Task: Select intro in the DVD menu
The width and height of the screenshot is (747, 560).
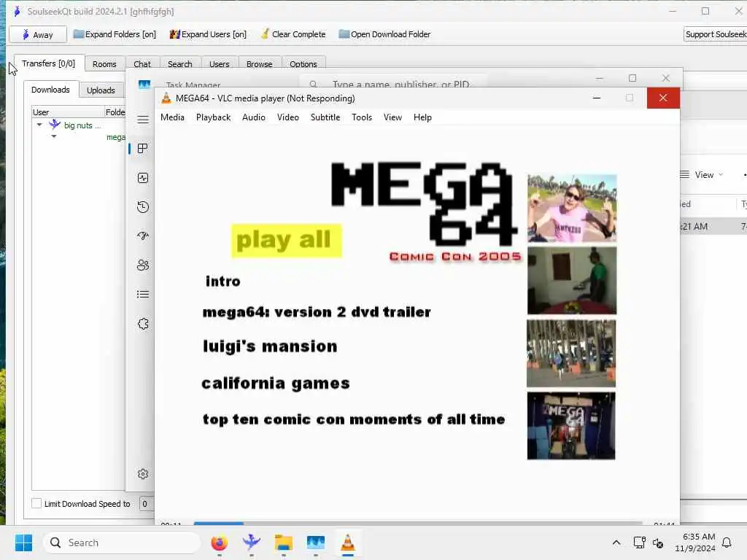Action: pyautogui.click(x=222, y=281)
